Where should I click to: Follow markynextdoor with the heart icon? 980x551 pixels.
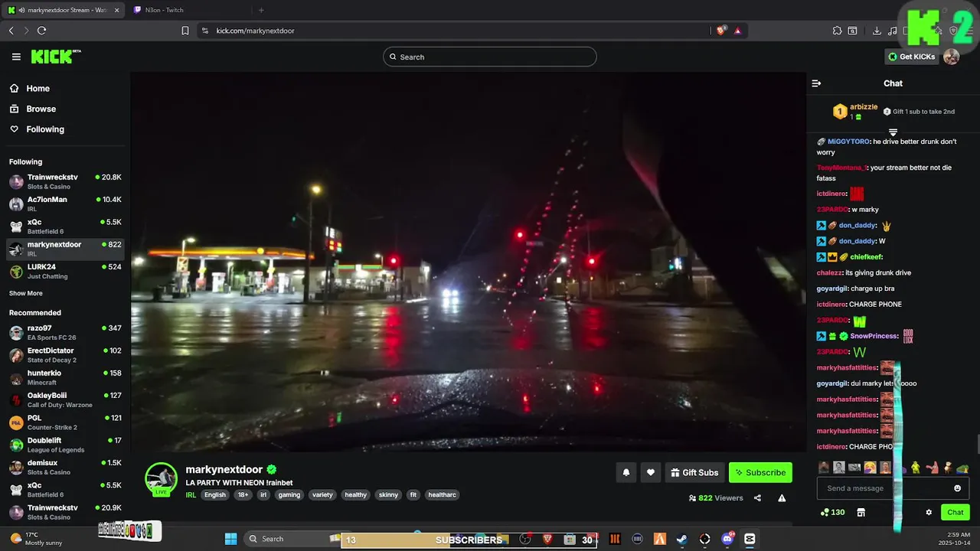651,473
